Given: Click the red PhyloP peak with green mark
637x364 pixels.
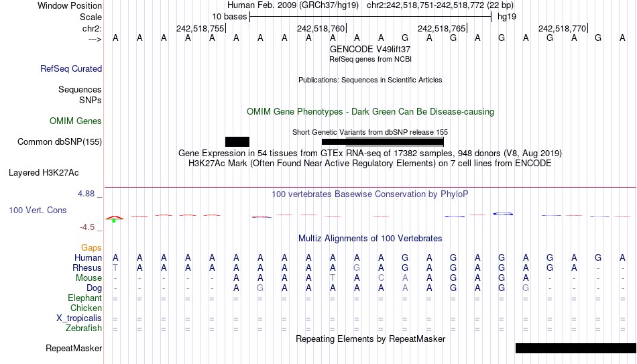Looking at the screenshot, I should 115,219.
